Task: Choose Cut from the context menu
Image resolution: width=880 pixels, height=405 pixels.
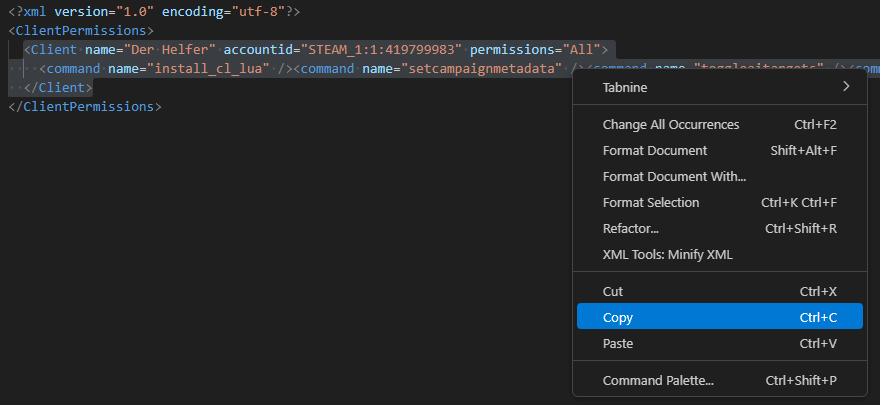Action: click(613, 292)
